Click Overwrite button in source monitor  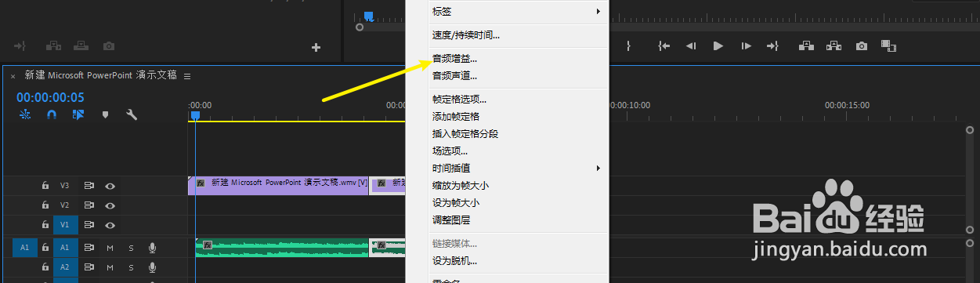[81, 46]
